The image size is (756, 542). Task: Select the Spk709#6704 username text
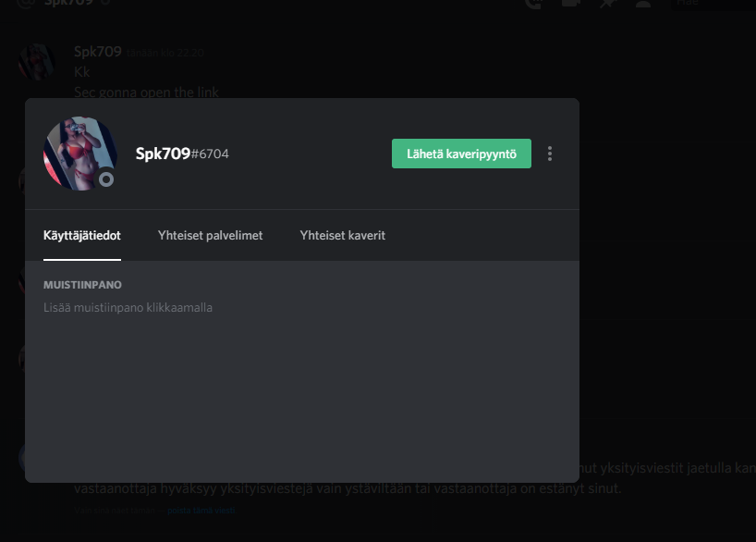point(182,154)
